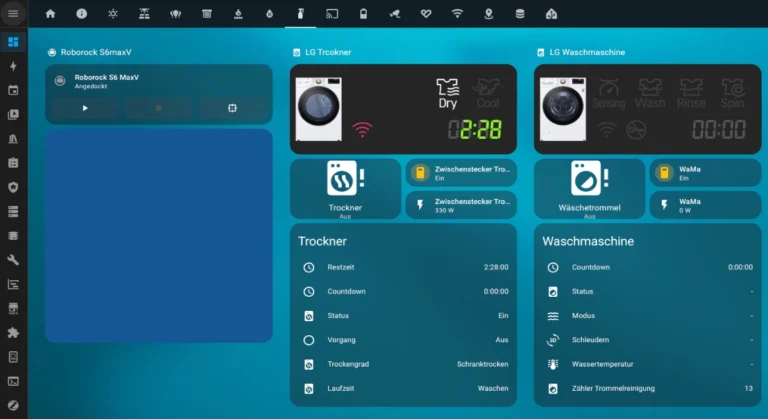
Task: Toggle the WaMa switch showing Ein
Action: click(705, 173)
